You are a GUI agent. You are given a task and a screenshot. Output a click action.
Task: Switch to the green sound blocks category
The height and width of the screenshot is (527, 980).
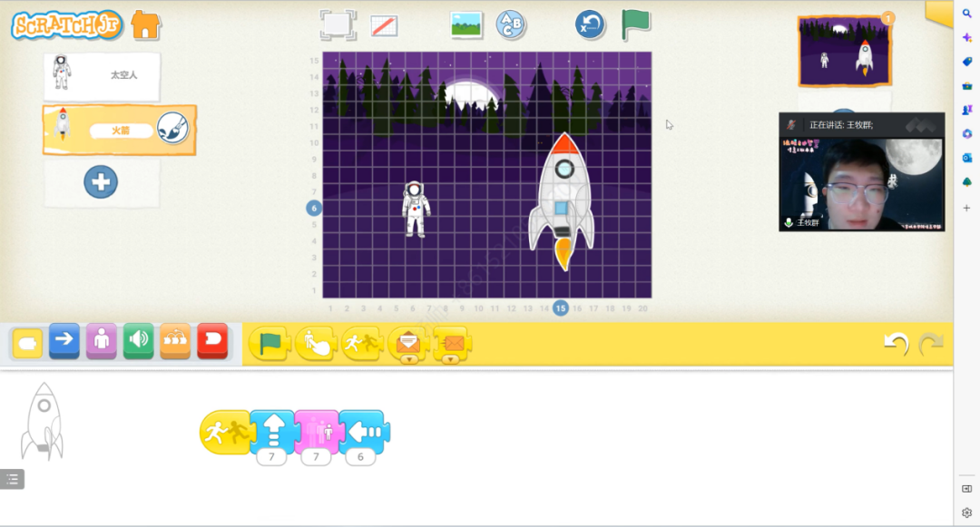138,341
